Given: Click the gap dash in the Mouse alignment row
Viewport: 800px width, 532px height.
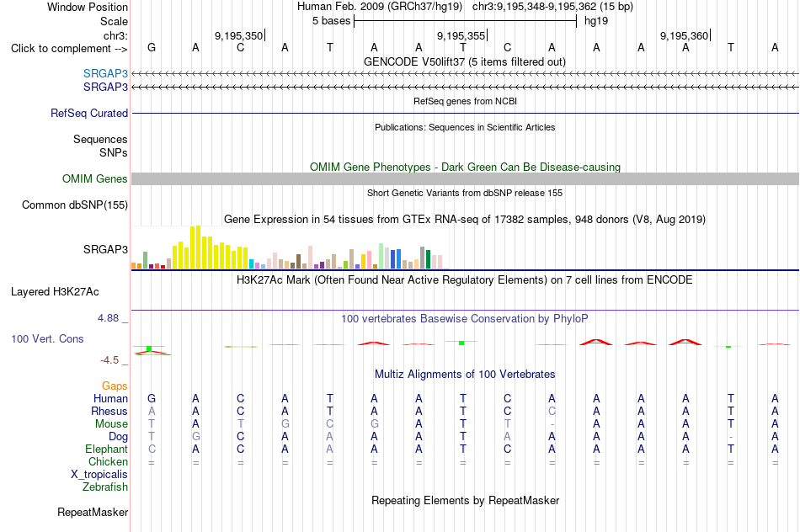Looking at the screenshot, I should 552,424.
